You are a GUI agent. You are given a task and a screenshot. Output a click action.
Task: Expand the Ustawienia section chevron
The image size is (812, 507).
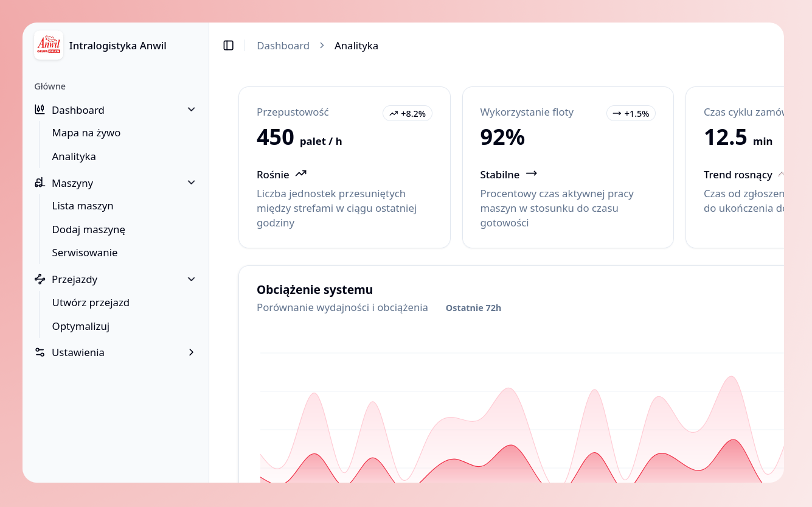191,352
